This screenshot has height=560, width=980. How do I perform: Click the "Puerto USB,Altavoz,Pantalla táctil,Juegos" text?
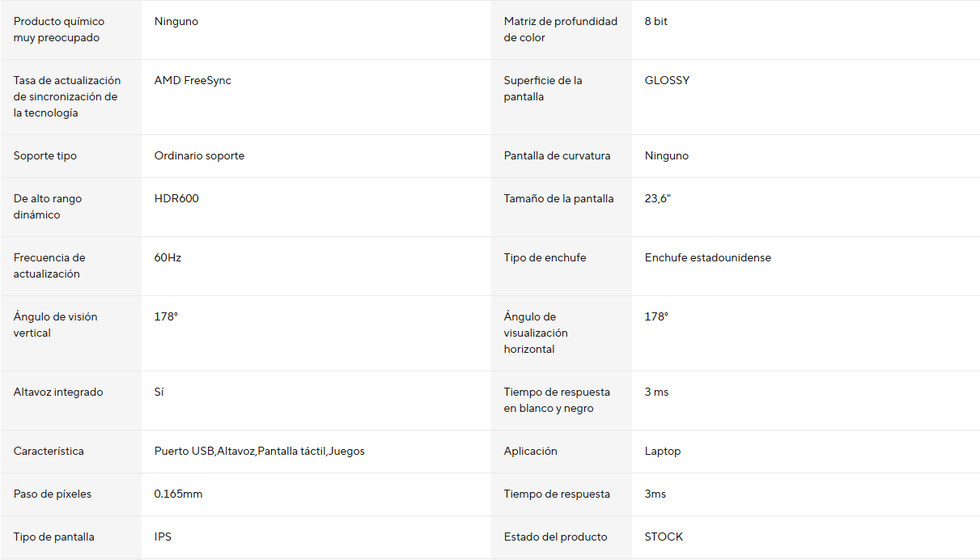point(259,452)
